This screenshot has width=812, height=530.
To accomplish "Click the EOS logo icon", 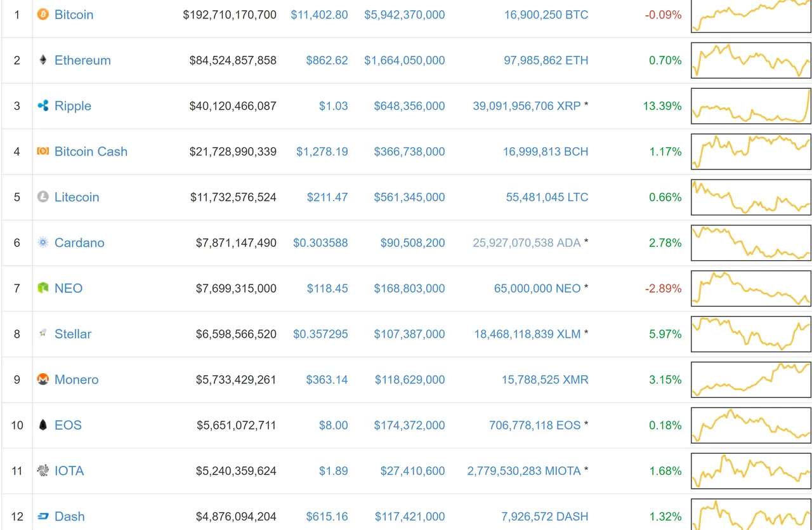I will coord(43,425).
